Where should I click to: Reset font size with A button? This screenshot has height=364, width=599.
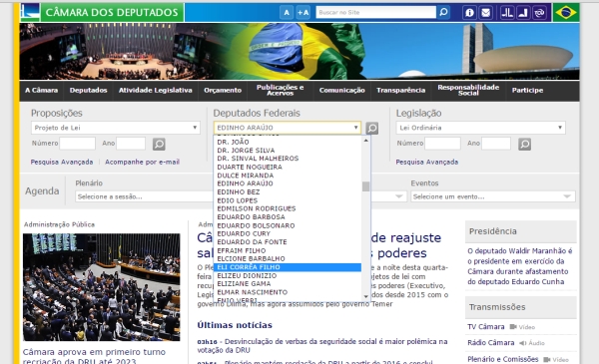pos(287,13)
